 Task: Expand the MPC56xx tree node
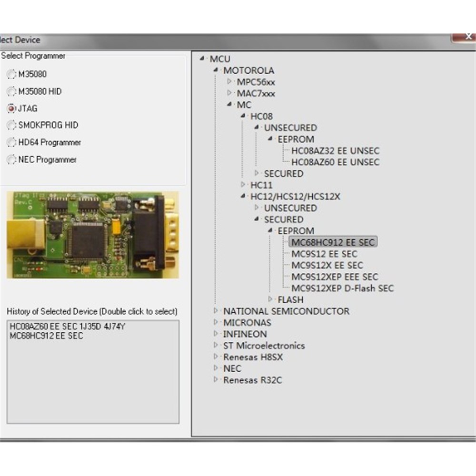point(229,82)
